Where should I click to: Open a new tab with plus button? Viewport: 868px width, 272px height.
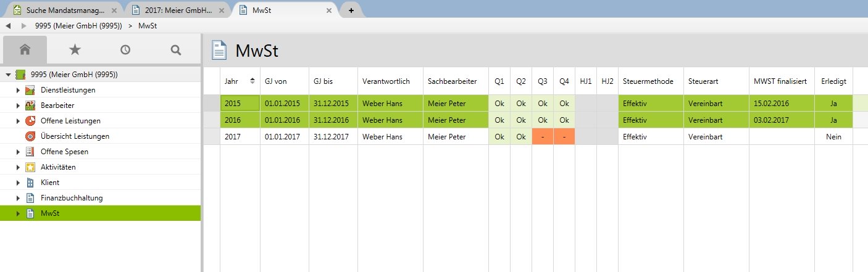coord(351,10)
